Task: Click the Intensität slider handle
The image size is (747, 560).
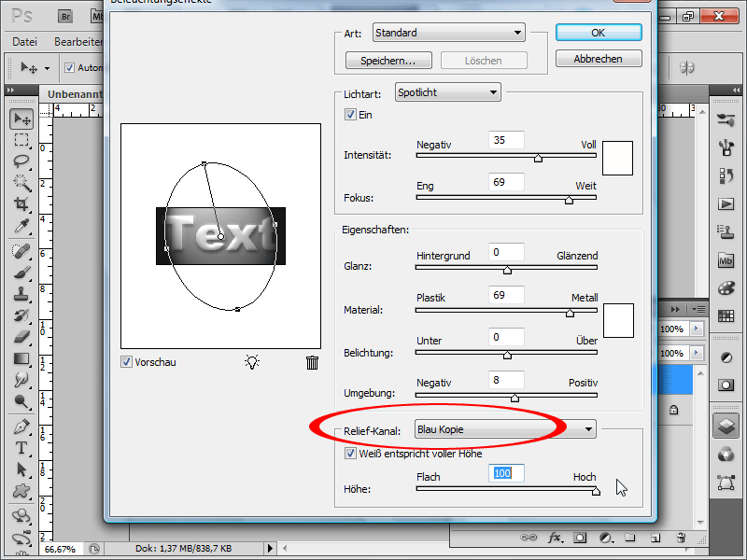Action: (539, 158)
